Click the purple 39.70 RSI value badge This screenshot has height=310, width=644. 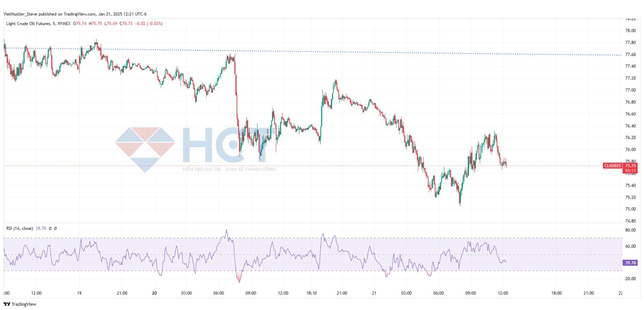coord(630,263)
